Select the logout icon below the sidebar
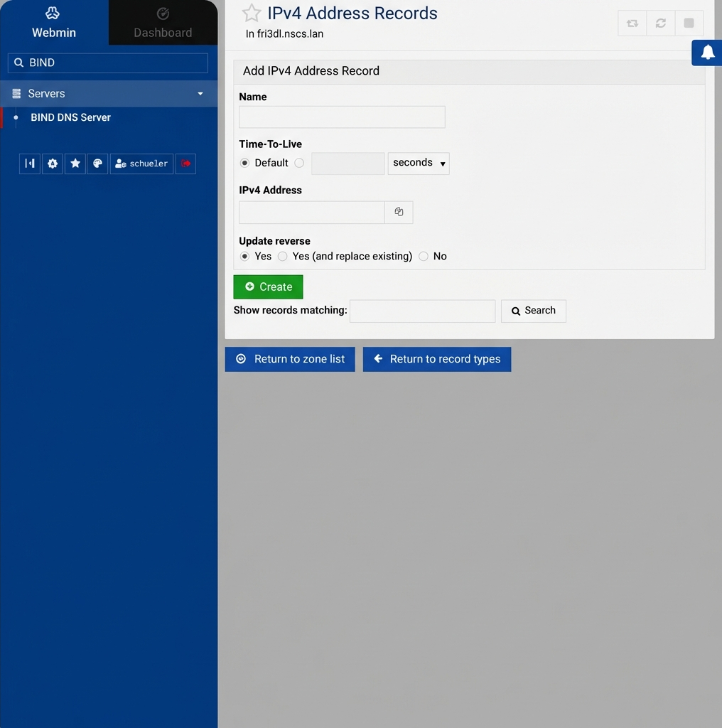The width and height of the screenshot is (722, 728). pyautogui.click(x=185, y=164)
